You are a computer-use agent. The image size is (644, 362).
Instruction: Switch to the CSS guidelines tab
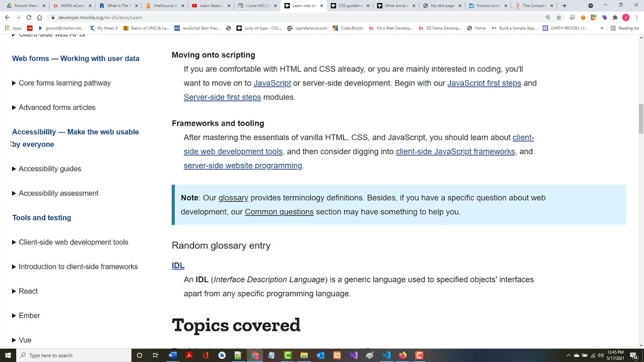pyautogui.click(x=349, y=6)
